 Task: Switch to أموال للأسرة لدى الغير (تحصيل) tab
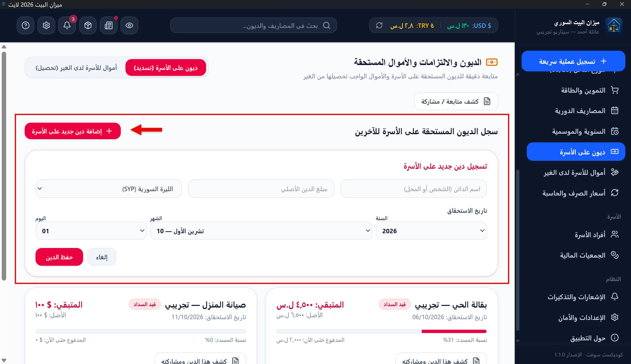click(76, 68)
